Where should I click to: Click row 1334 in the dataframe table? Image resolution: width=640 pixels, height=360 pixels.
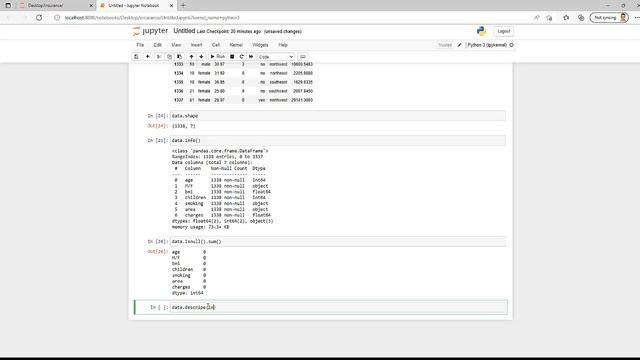tap(243, 73)
